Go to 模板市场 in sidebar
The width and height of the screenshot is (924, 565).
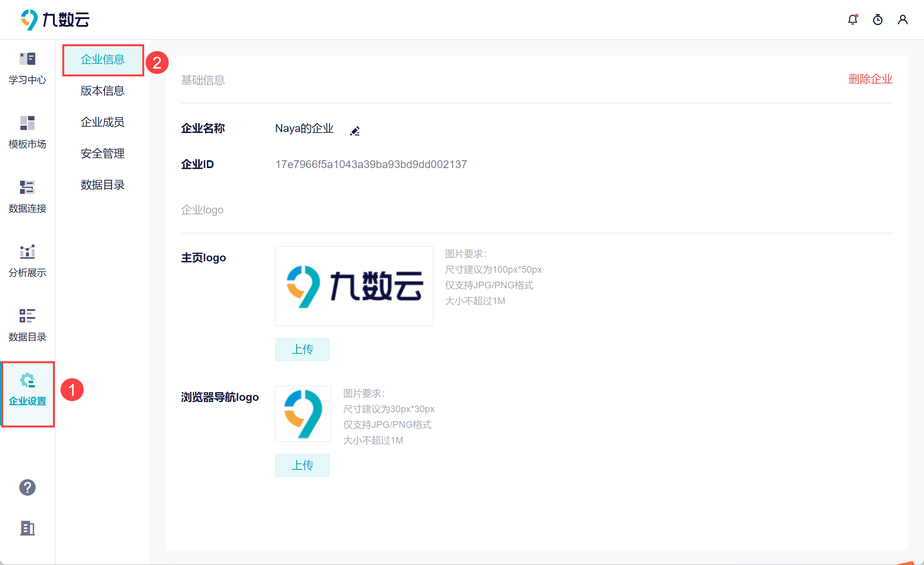point(27,133)
